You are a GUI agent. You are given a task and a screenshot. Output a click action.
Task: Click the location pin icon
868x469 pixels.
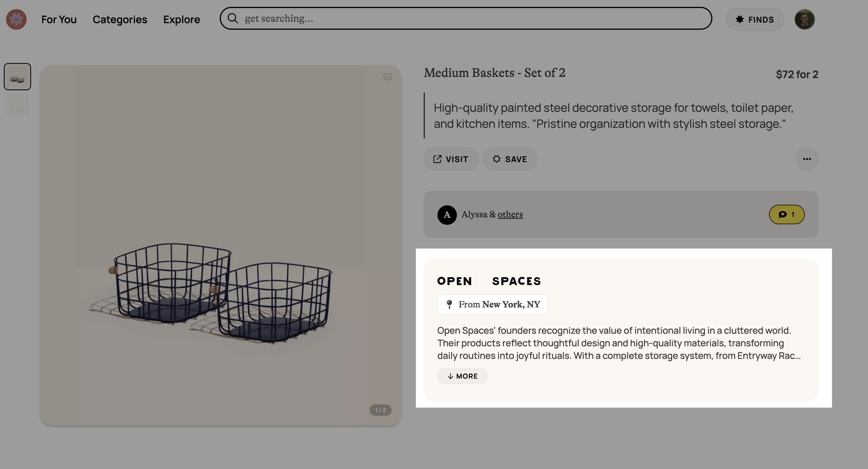(449, 305)
